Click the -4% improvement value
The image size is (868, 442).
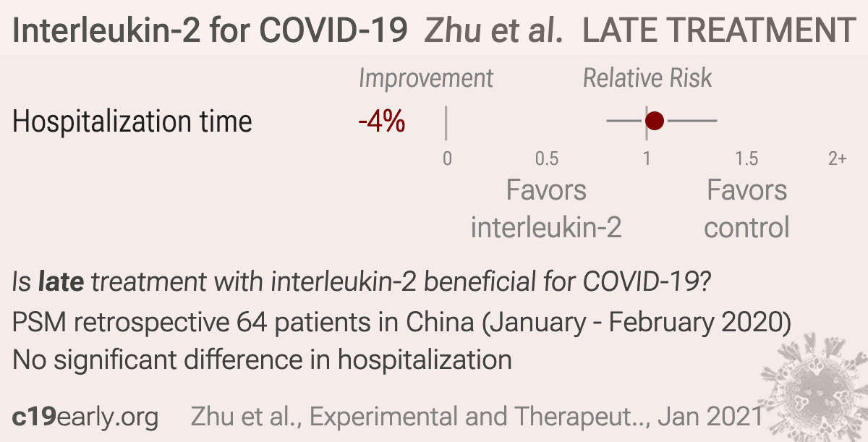pyautogui.click(x=381, y=122)
